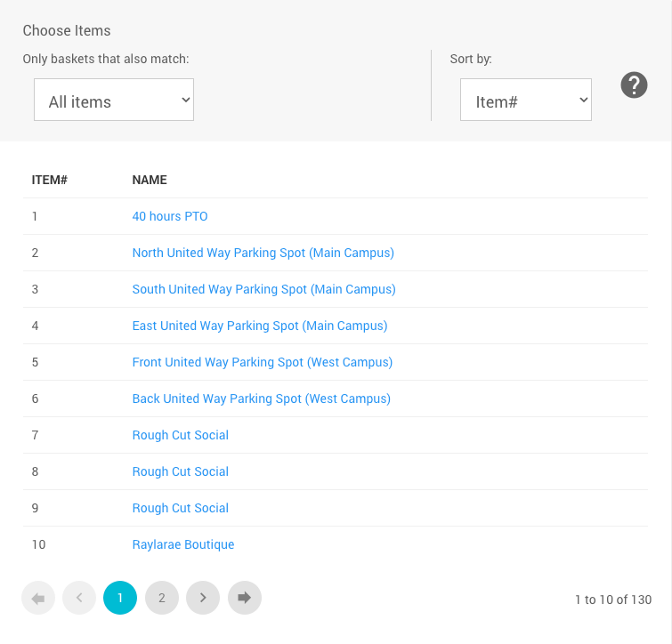Open the 'Sort by' Item# dropdown
Screen dimensions: 672x644
pos(525,101)
